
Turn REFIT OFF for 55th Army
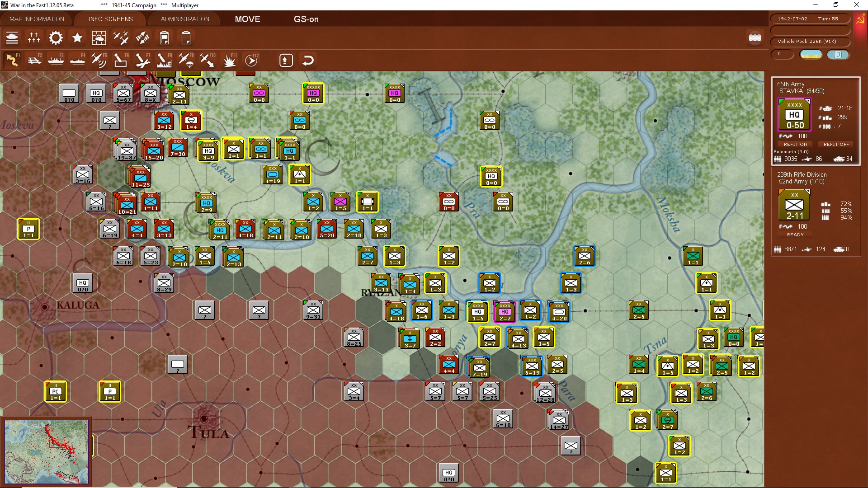(836, 144)
